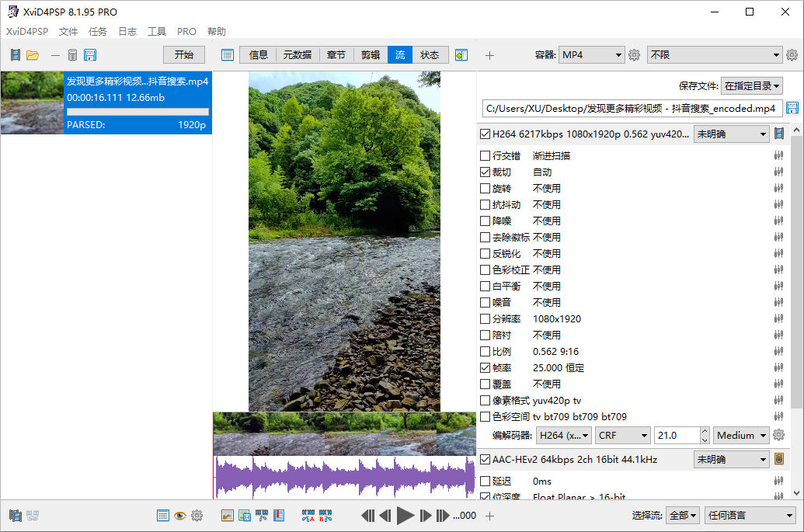Click the eye preview icon at bottom
This screenshot has height=532, width=804.
tap(179, 515)
